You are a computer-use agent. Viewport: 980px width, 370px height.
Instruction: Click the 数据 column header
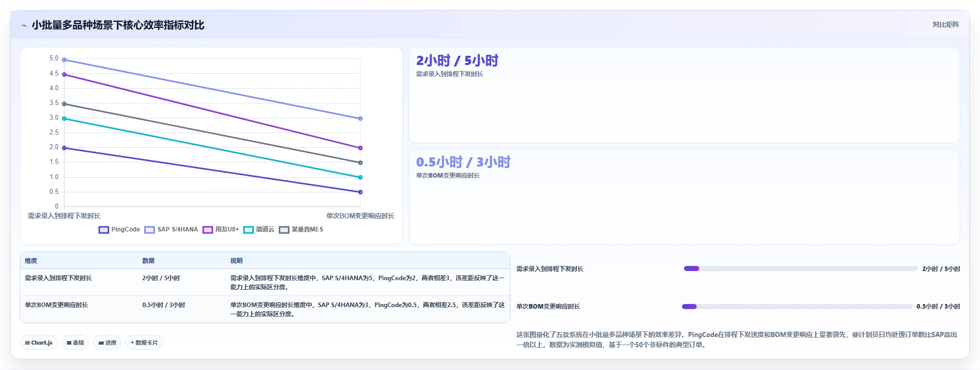[148, 261]
